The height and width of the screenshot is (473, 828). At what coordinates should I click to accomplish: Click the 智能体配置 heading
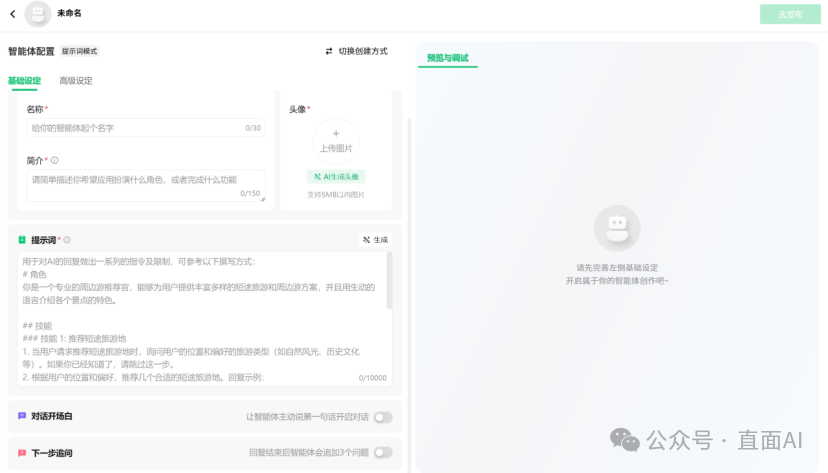tap(31, 51)
